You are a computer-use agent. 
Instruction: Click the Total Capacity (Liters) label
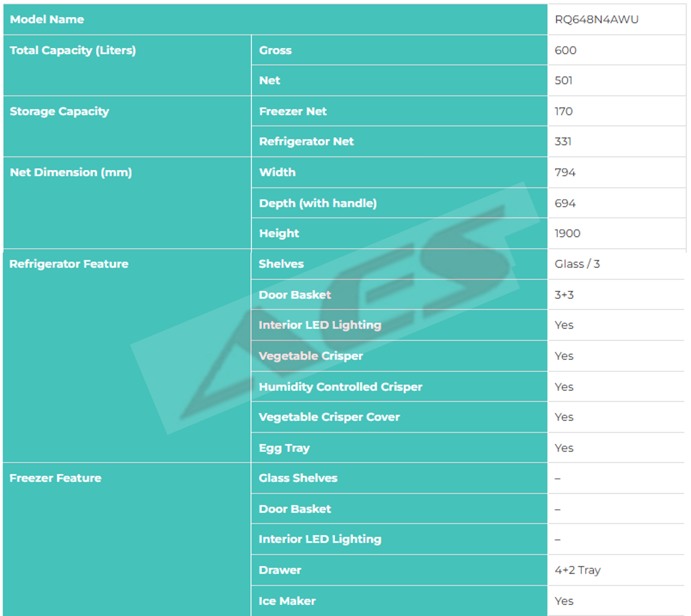pyautogui.click(x=73, y=50)
